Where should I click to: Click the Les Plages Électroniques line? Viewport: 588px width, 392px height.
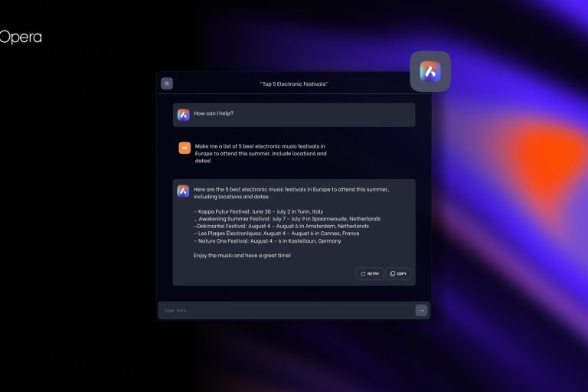pos(276,234)
